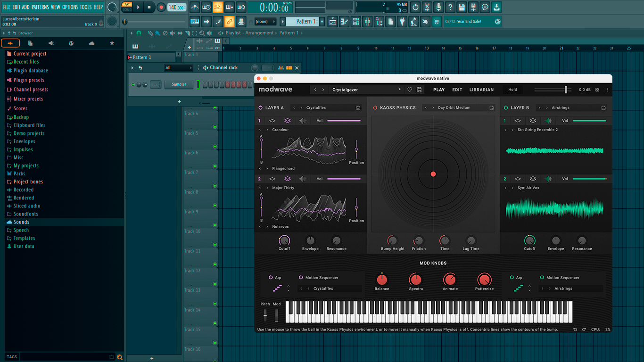The width and height of the screenshot is (644, 362).
Task: Click the microphone one-click audio recording icon
Action: 438,7
